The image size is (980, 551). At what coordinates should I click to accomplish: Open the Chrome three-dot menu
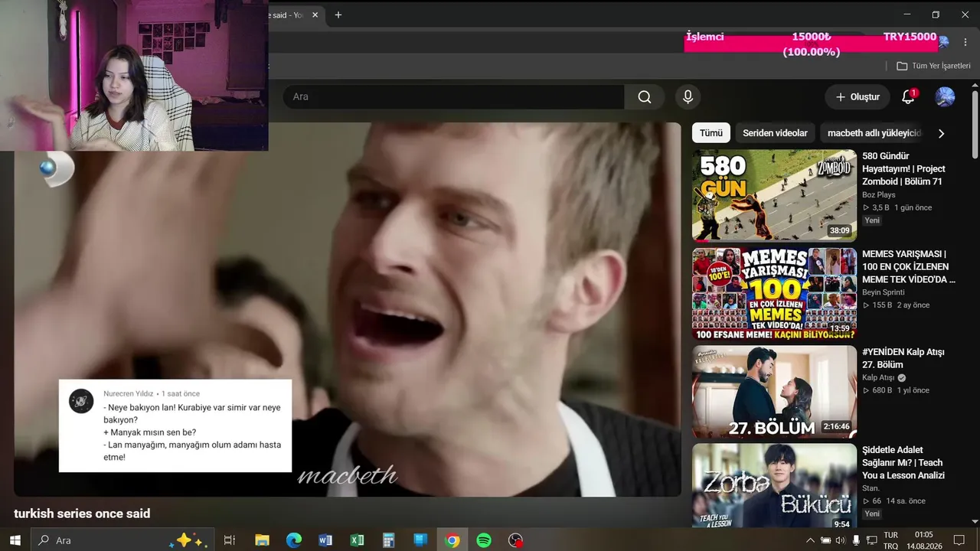point(965,41)
